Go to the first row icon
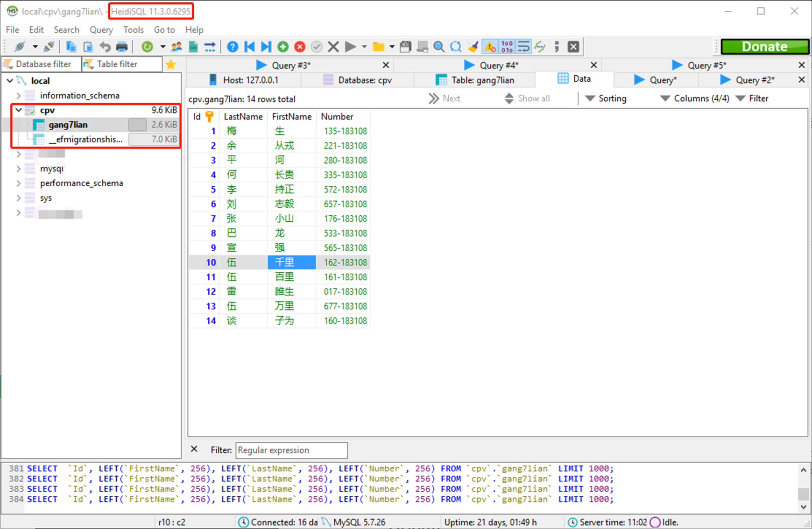Viewport: 812px width, 529px height. coord(249,47)
